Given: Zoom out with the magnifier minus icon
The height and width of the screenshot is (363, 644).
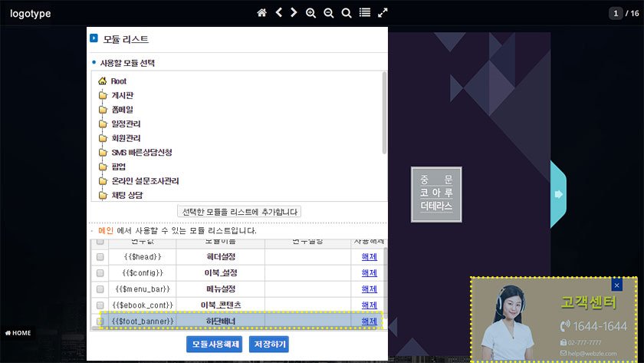Looking at the screenshot, I should click(x=328, y=13).
